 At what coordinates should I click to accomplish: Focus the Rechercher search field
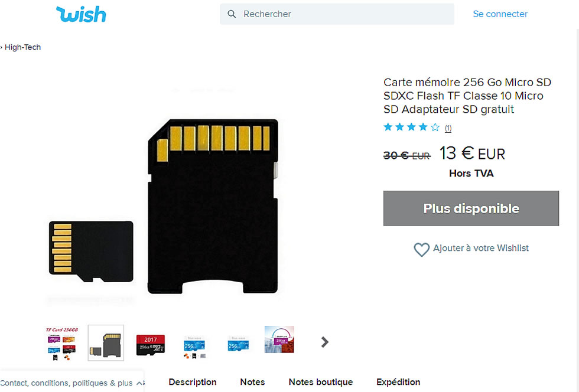[337, 14]
